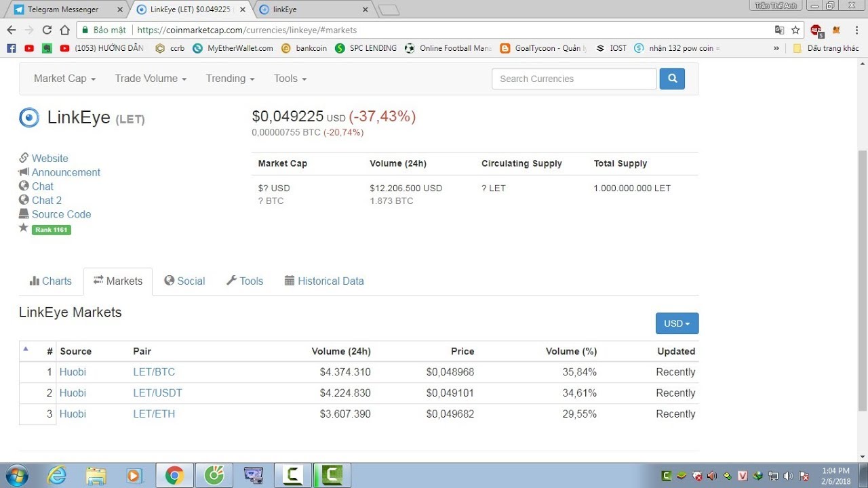The width and height of the screenshot is (868, 488).
Task: Open the Source Code link
Action: (x=61, y=215)
